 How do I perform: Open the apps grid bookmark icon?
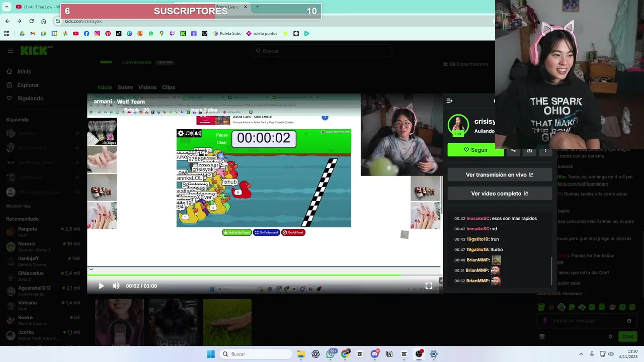(x=7, y=34)
